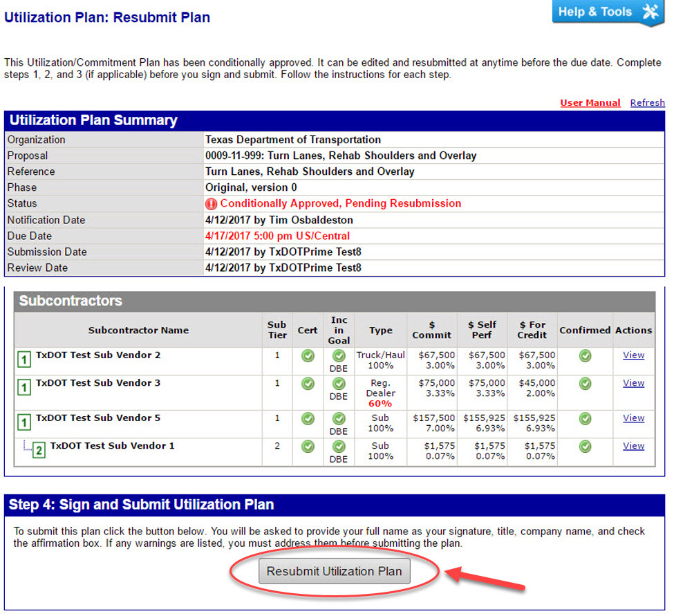The height and width of the screenshot is (616, 674).
Task: Click the Conditionally Approved, Pending Resubmission status
Action: point(340,203)
